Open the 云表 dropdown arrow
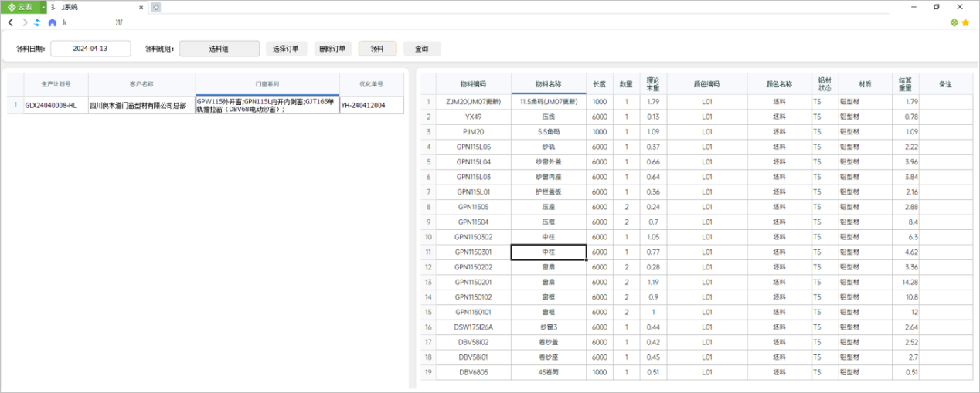 (43, 7)
